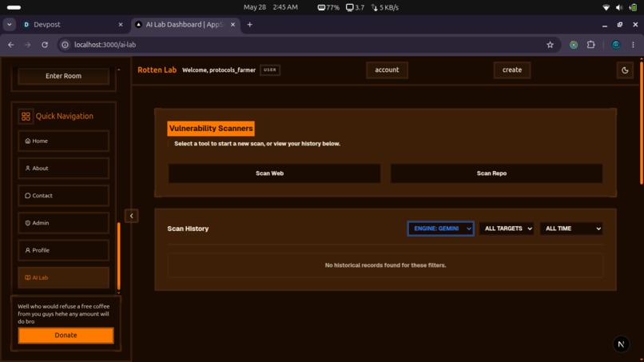Collapse the sidebar with chevron button
This screenshot has height=362, width=644.
tap(131, 216)
